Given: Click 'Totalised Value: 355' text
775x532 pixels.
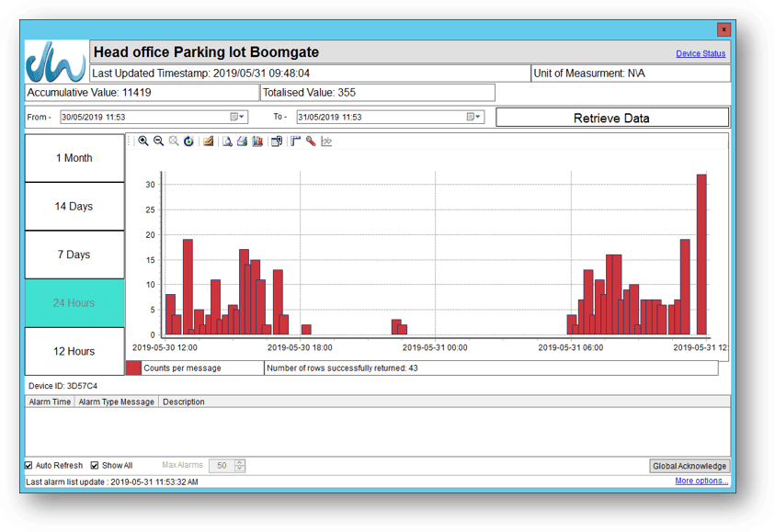Looking at the screenshot, I should 309,93.
